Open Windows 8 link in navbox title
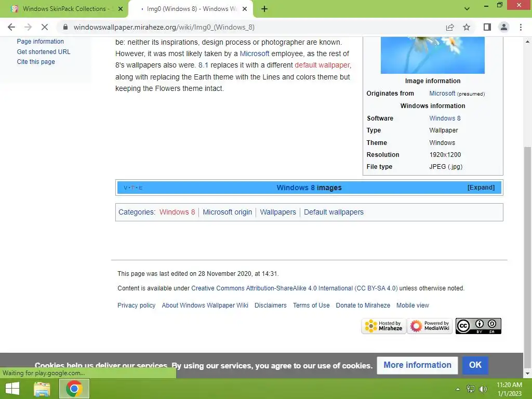The image size is (532, 399). pos(296,188)
